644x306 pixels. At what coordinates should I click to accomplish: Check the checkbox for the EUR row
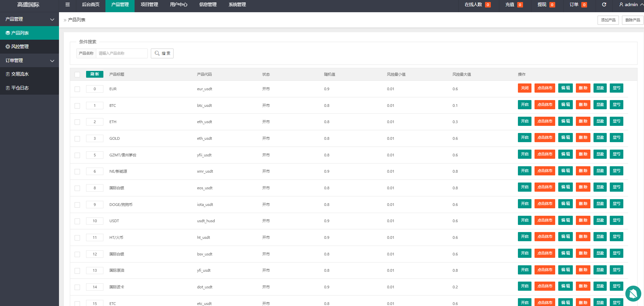tap(77, 89)
